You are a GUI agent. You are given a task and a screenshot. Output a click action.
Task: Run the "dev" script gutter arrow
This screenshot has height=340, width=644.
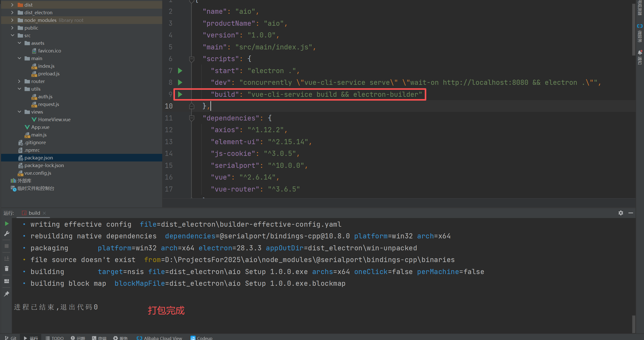click(180, 83)
